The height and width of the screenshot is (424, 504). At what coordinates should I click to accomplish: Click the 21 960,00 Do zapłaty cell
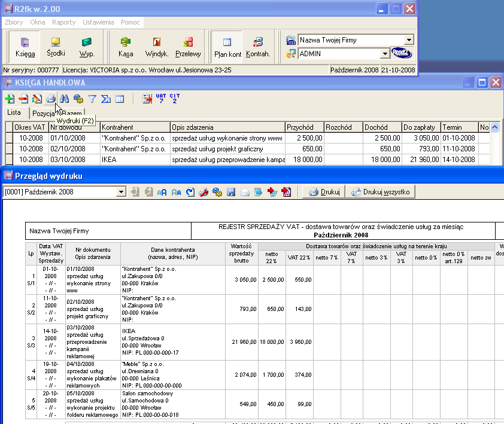tap(421, 160)
